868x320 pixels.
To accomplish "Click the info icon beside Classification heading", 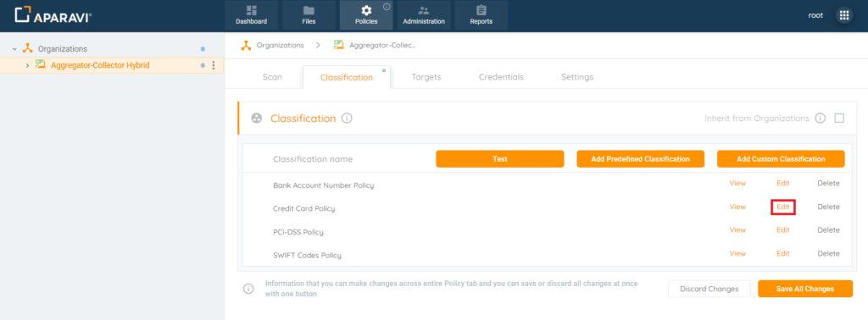I will (x=347, y=119).
